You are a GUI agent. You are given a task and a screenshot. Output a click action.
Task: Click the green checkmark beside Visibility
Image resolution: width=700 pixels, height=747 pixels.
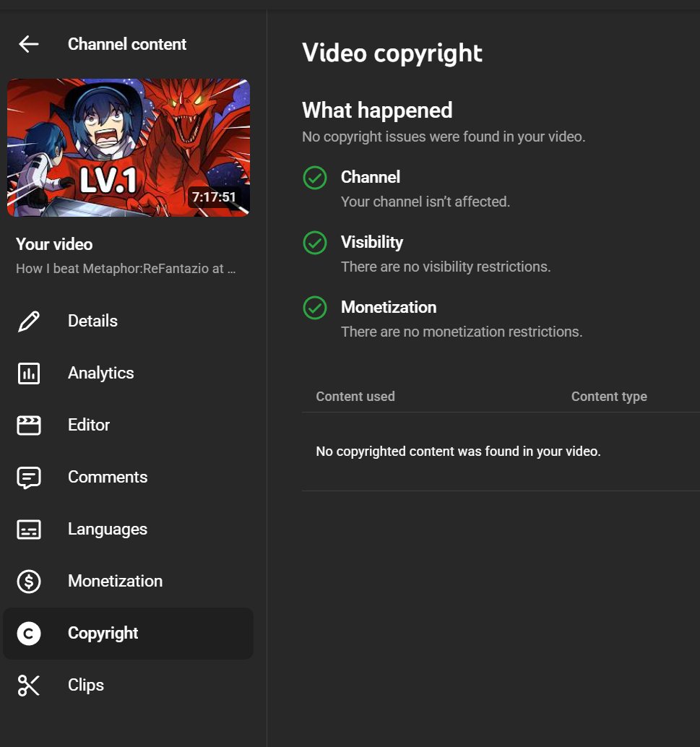(315, 243)
